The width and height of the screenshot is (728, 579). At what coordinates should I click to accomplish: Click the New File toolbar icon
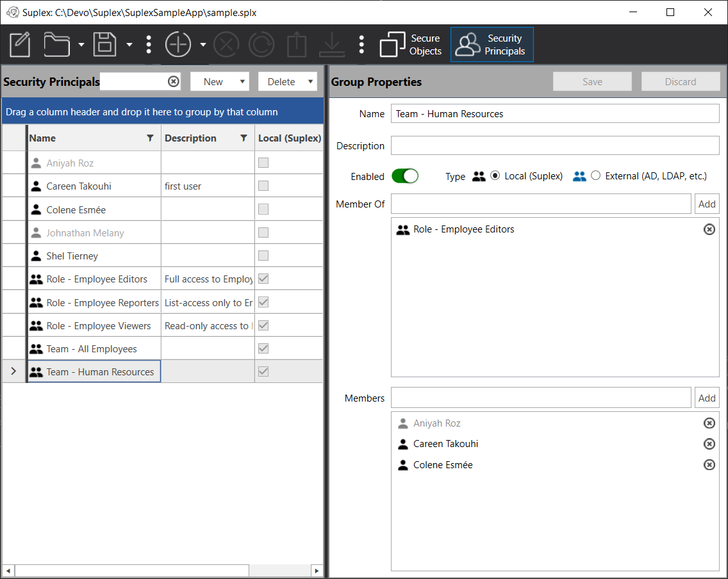(x=20, y=45)
